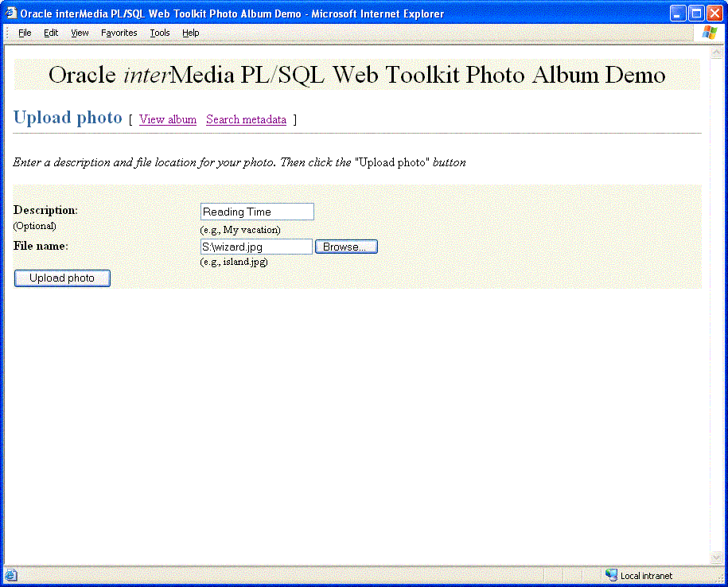The width and height of the screenshot is (728, 587).
Task: Open the Favorites menu
Action: coord(119,33)
